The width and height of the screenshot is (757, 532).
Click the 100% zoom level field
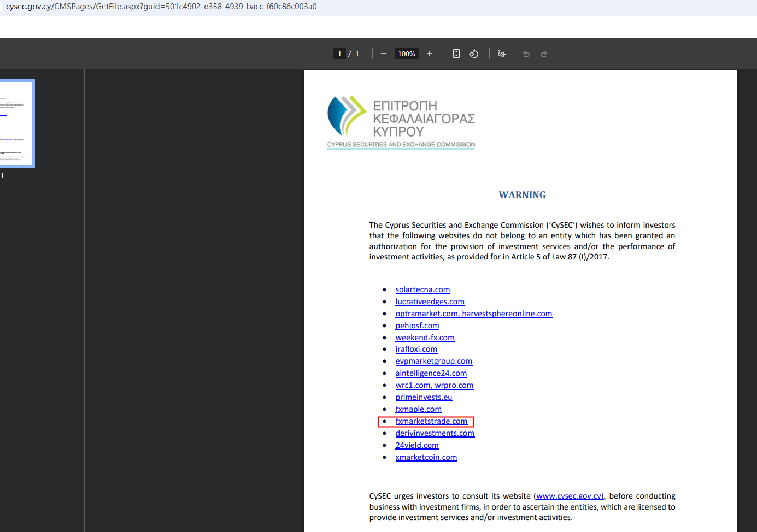(407, 54)
